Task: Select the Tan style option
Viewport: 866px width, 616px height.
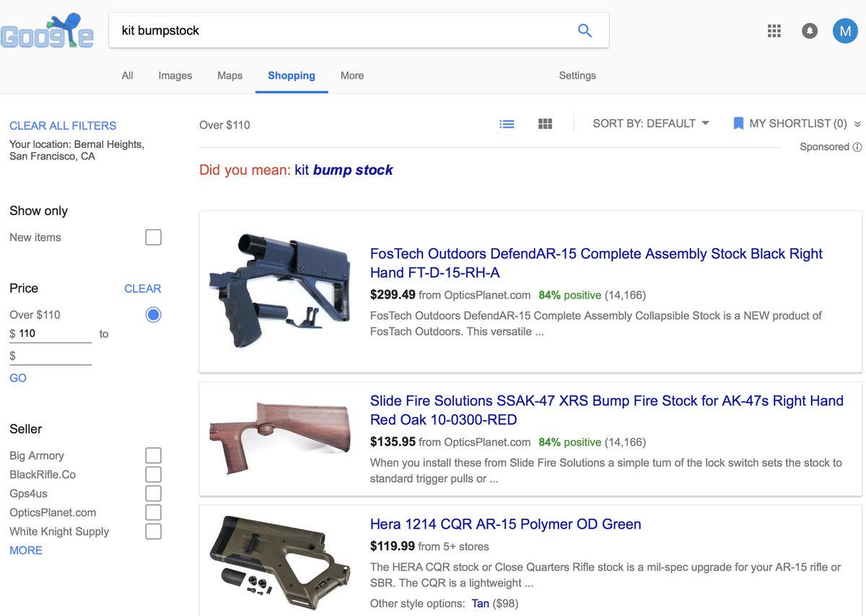Action: tap(481, 603)
